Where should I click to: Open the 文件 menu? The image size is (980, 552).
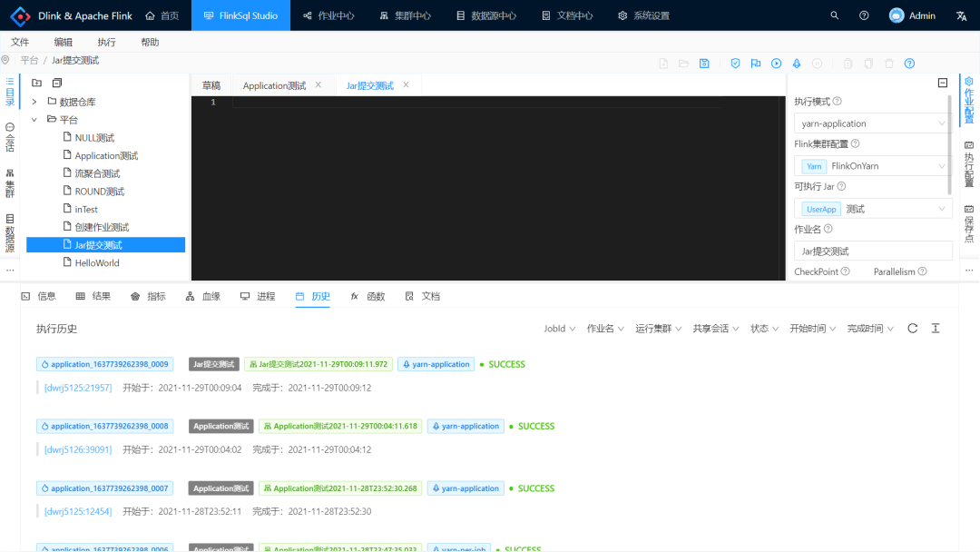tap(20, 42)
